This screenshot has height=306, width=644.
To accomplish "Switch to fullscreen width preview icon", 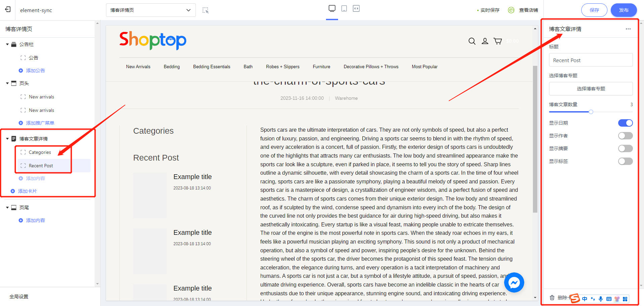I will click(356, 8).
